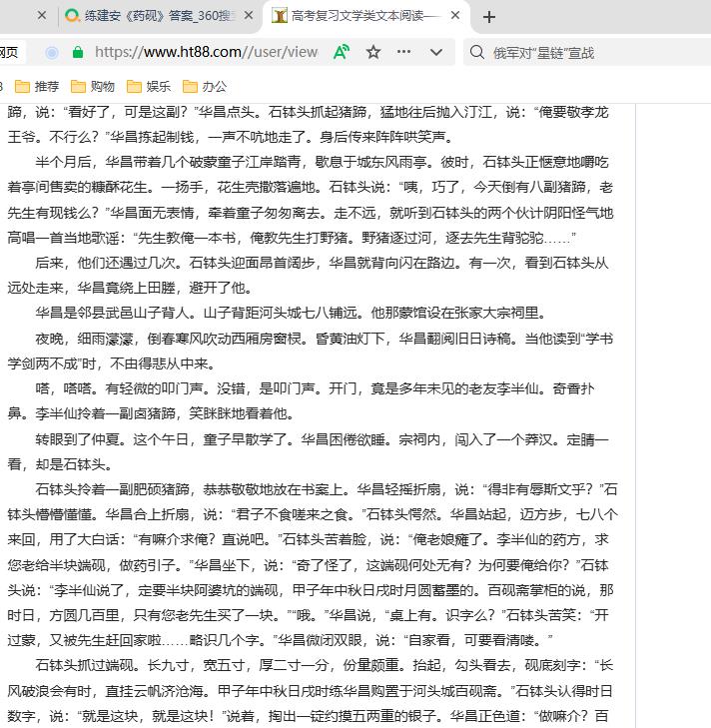Open a new tab with plus button
Viewport: 711px width, 728px height.
click(489, 17)
